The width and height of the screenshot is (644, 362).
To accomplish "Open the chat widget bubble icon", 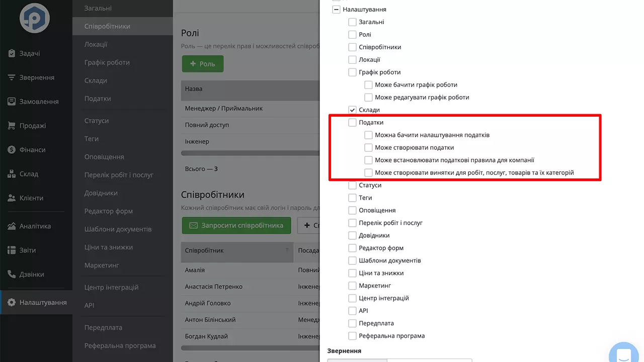I will (624, 353).
